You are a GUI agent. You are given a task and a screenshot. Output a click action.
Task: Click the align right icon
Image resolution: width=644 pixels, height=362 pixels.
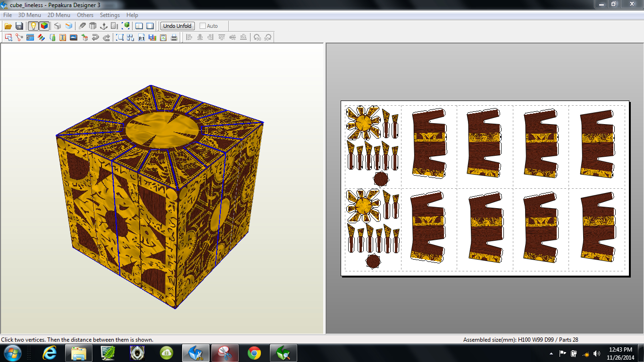[211, 37]
